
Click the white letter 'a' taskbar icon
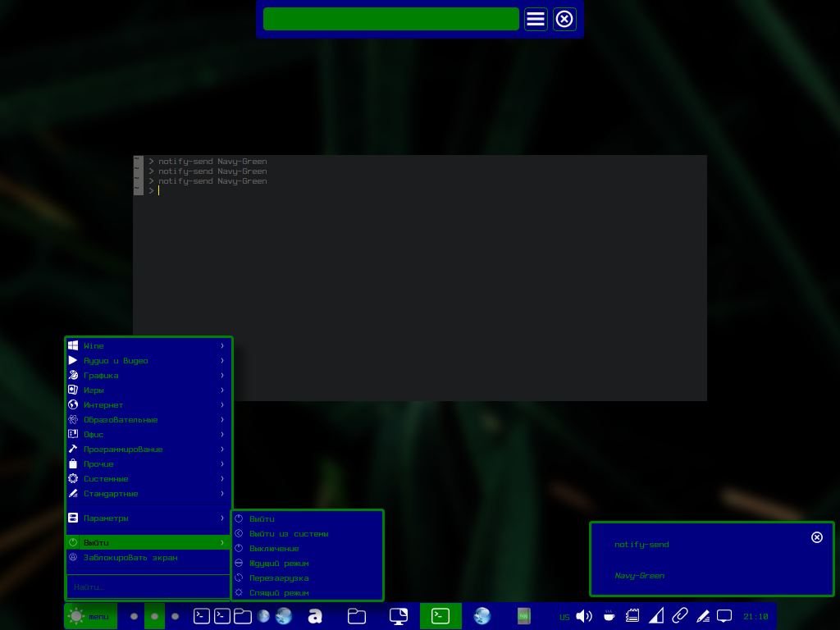click(x=315, y=616)
